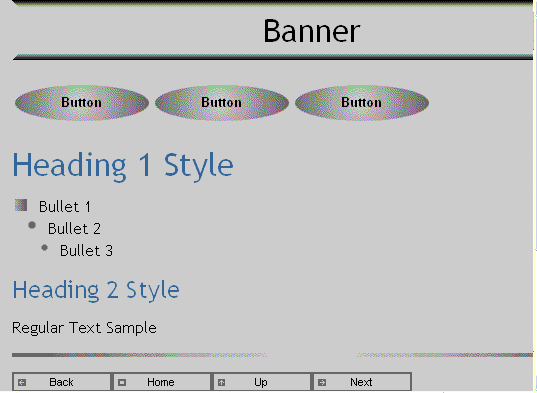Click the up-arrow icon on the Up button

(x=222, y=382)
